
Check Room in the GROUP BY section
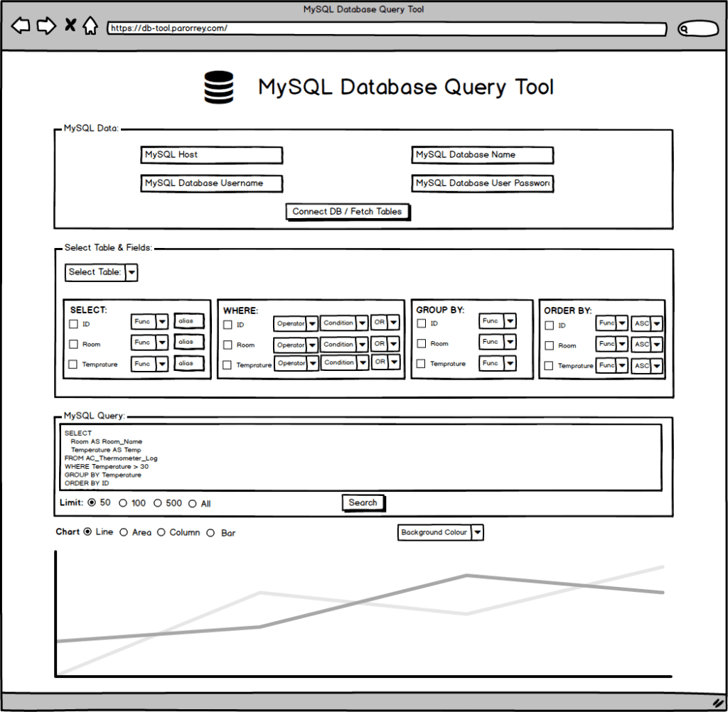pos(422,343)
